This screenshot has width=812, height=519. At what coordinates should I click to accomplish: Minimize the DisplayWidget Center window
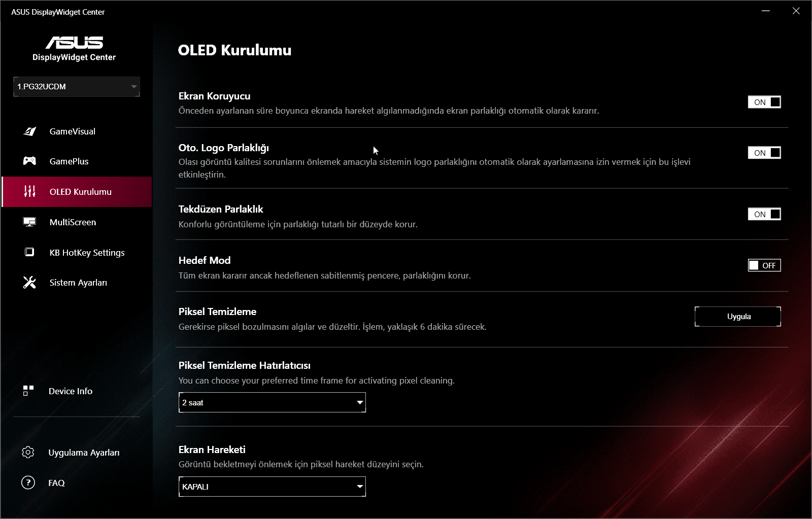coord(766,11)
